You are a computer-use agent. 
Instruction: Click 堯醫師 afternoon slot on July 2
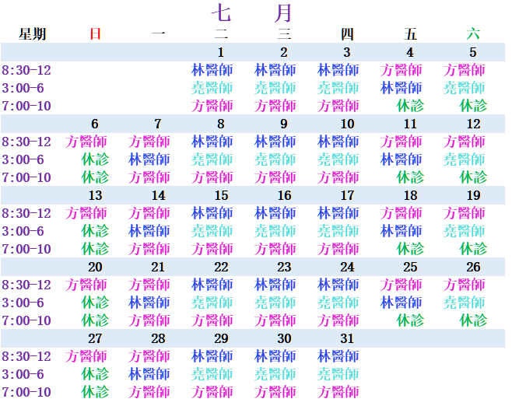click(x=275, y=88)
